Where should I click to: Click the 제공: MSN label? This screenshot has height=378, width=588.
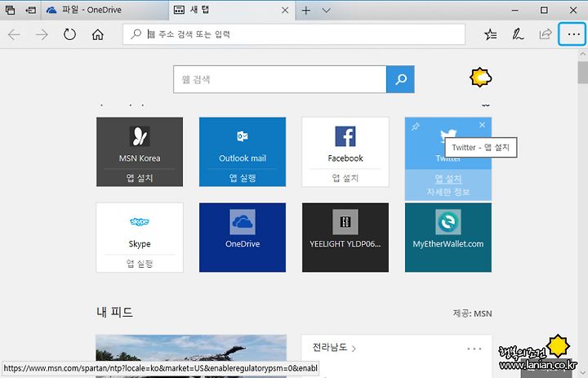click(x=473, y=314)
